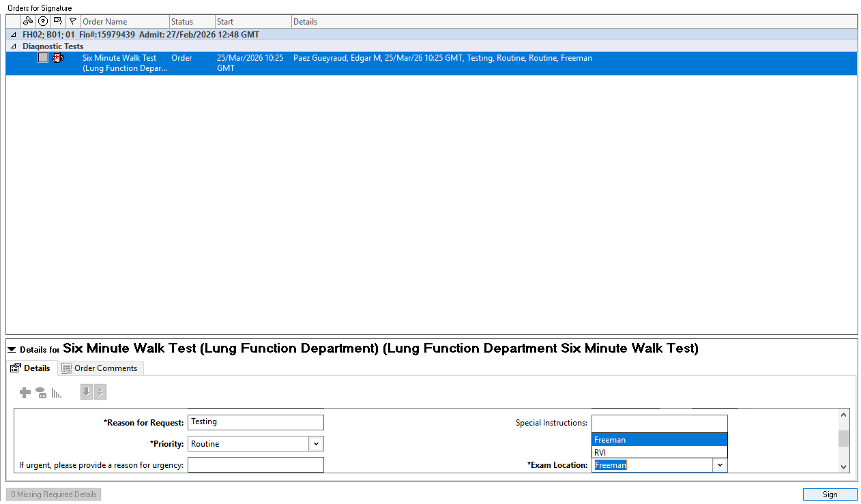Open the Priority dropdown
Screen dimensions: 861x504
coord(316,444)
